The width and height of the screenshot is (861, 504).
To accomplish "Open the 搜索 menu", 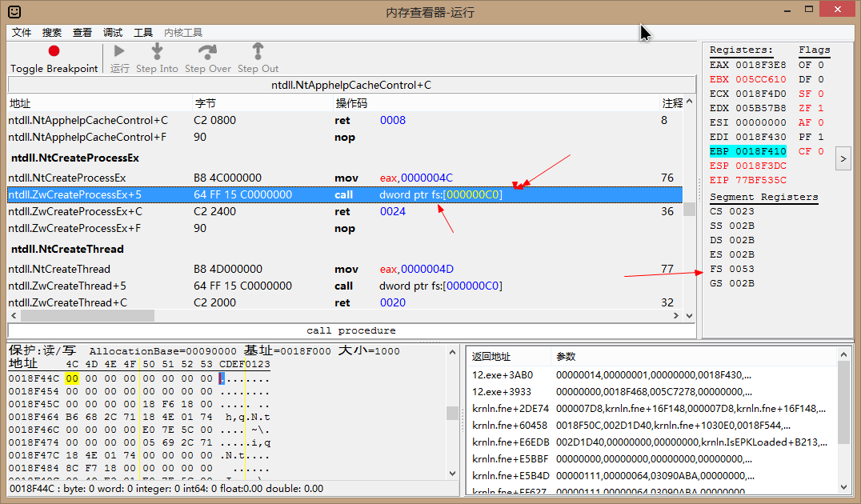I will (x=52, y=33).
